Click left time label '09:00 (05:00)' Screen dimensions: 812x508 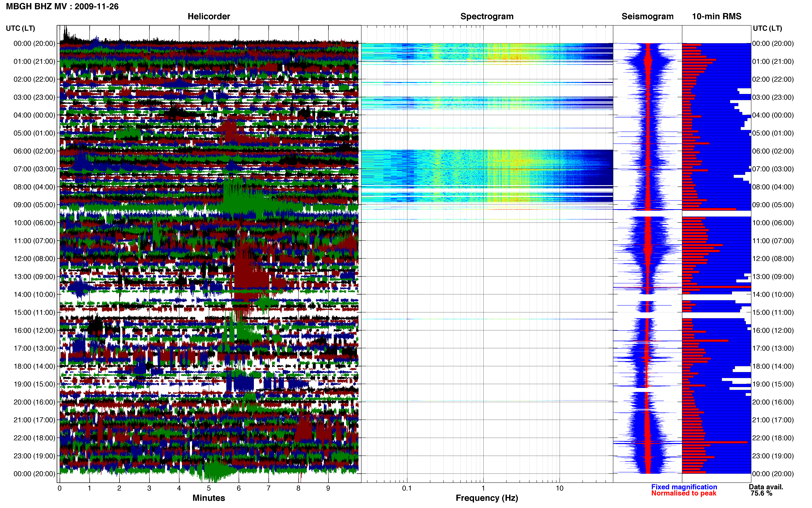34,205
